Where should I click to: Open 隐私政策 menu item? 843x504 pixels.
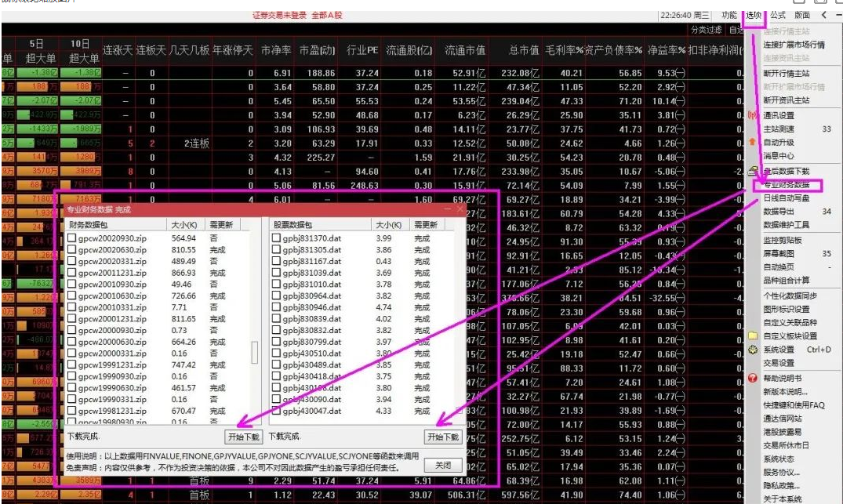pos(781,486)
